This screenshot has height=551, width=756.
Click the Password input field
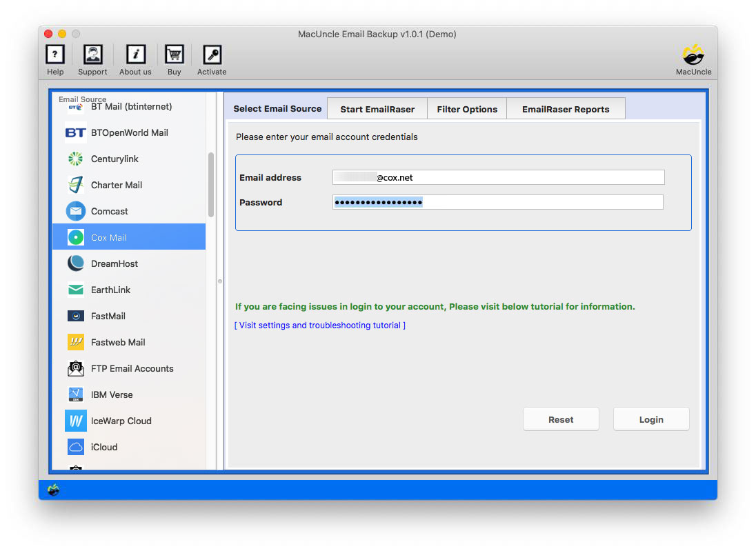pos(497,201)
